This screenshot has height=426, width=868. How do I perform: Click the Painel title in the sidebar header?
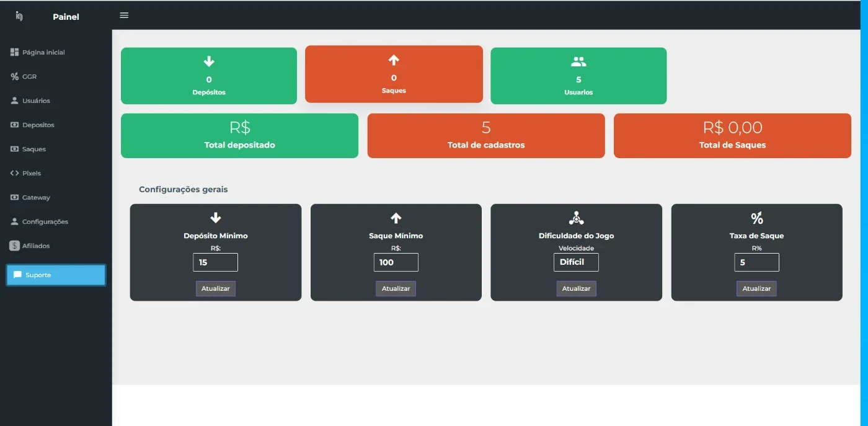tap(66, 17)
